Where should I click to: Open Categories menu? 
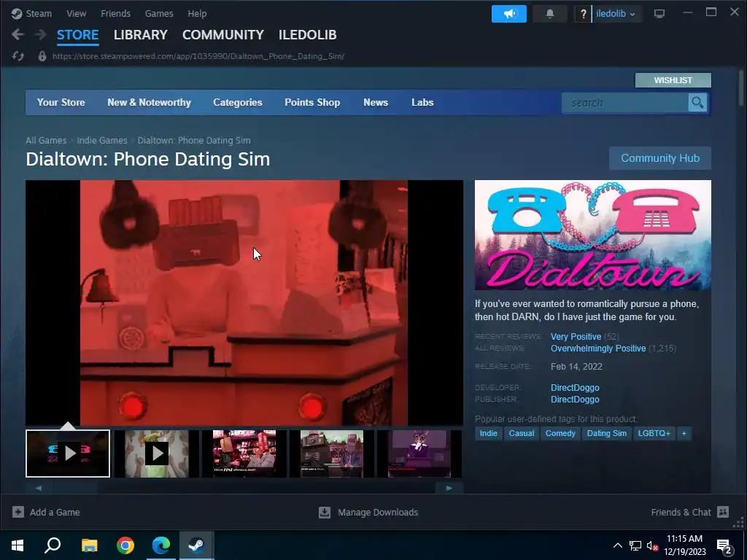[x=238, y=102]
